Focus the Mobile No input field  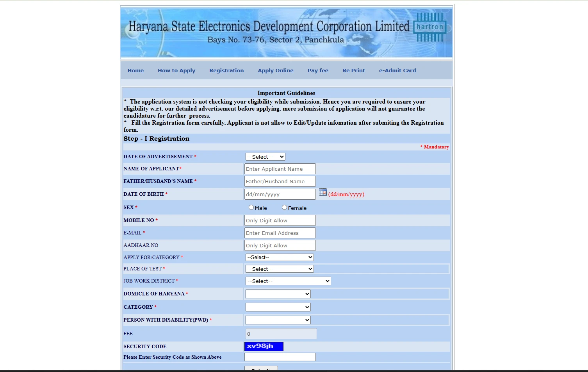[280, 220]
